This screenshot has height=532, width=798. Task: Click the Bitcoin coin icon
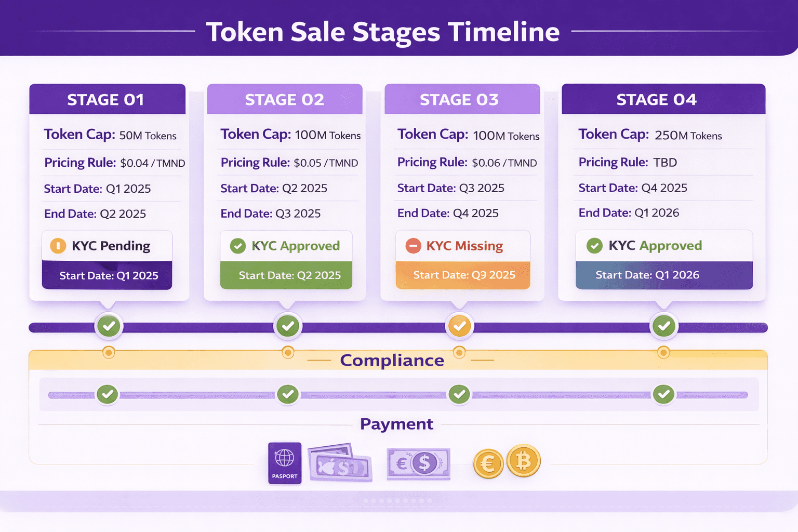click(x=524, y=460)
